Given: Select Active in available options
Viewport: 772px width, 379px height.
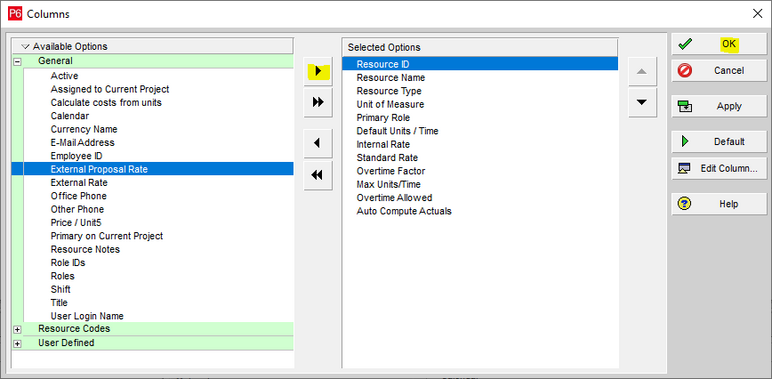Looking at the screenshot, I should (x=64, y=76).
